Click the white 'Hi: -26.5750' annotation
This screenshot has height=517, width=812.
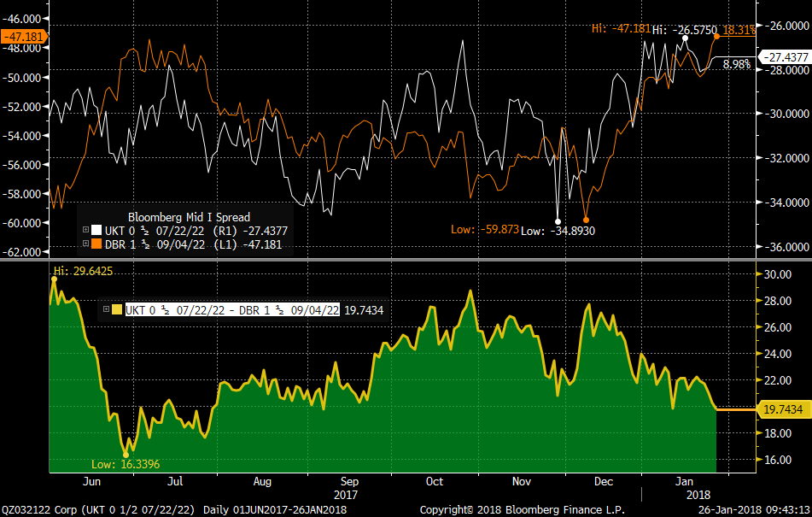coord(685,30)
